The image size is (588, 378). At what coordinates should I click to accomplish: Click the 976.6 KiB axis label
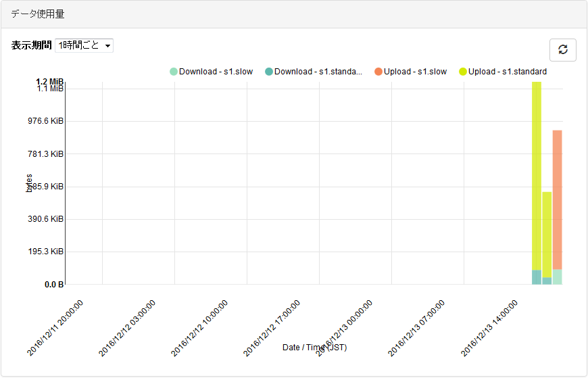[45, 121]
